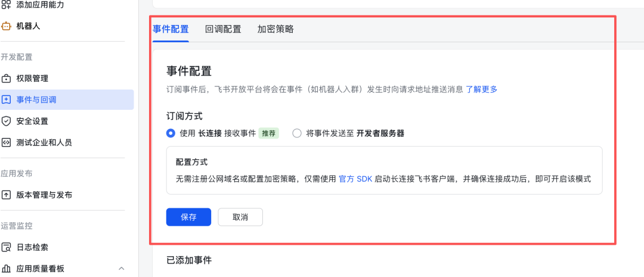The image size is (644, 277).
Task: Switch to the 加密策略 tab
Action: click(x=275, y=29)
